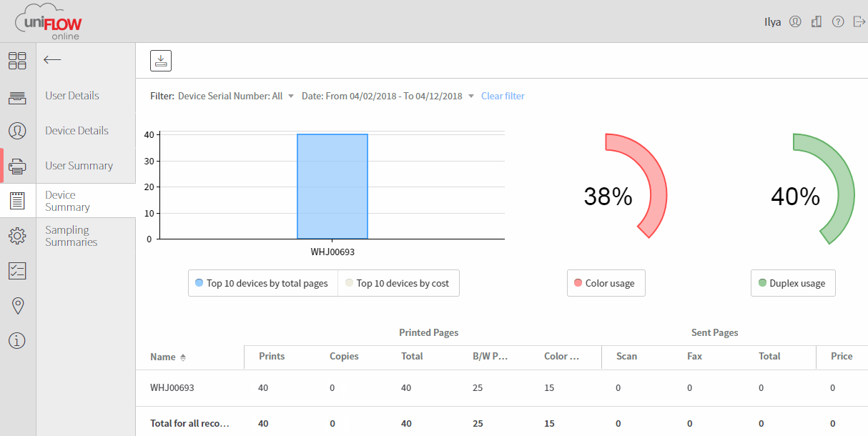Expand the Date range filter dropdown
Viewport: 868px width, 436px height.
point(470,96)
